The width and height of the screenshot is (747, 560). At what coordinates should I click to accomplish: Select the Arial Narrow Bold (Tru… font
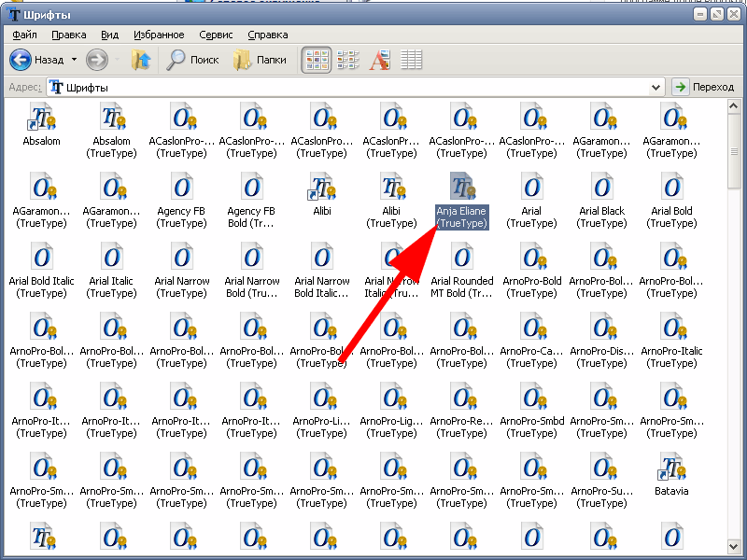pyautogui.click(x=251, y=270)
